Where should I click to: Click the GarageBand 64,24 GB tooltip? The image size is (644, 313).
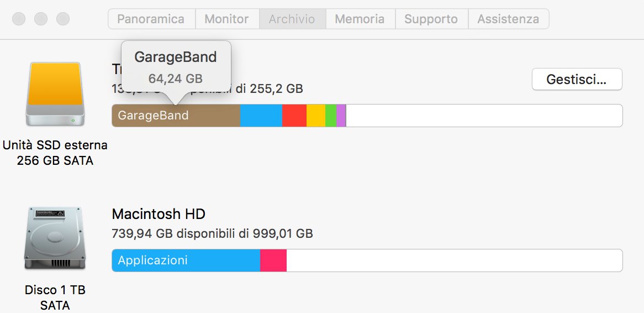176,67
